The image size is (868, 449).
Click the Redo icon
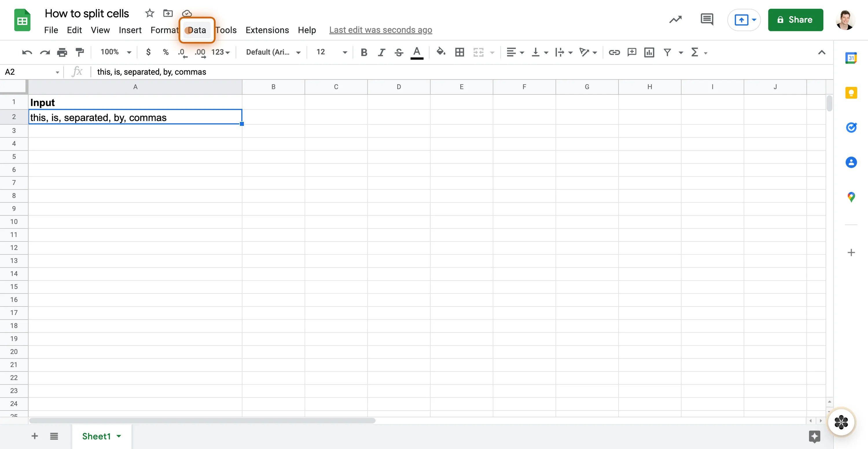click(x=45, y=52)
